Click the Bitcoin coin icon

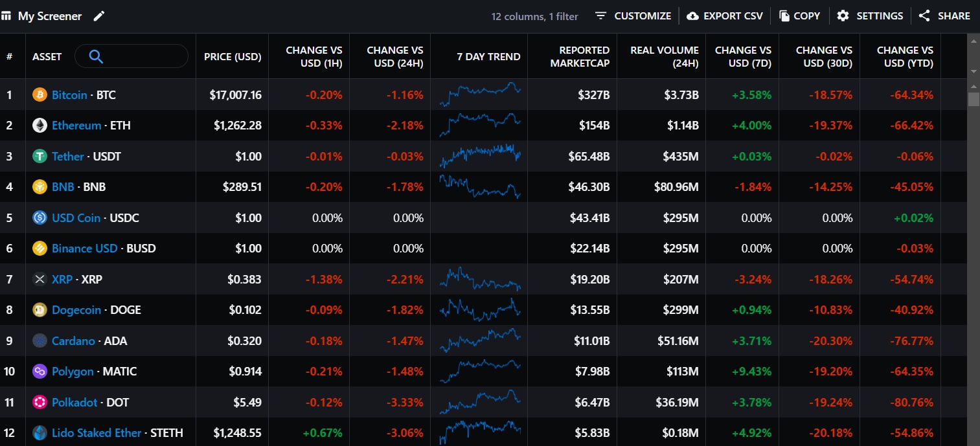40,95
